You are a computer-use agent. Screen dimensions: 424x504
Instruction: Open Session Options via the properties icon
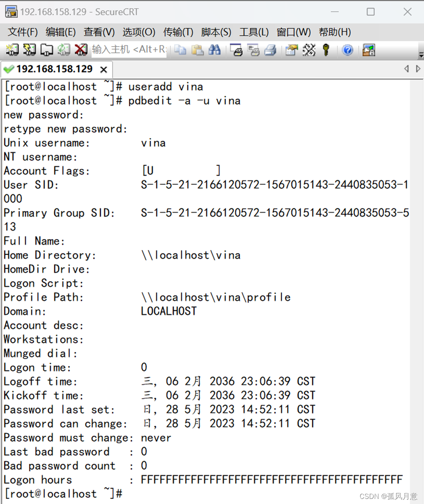291,50
